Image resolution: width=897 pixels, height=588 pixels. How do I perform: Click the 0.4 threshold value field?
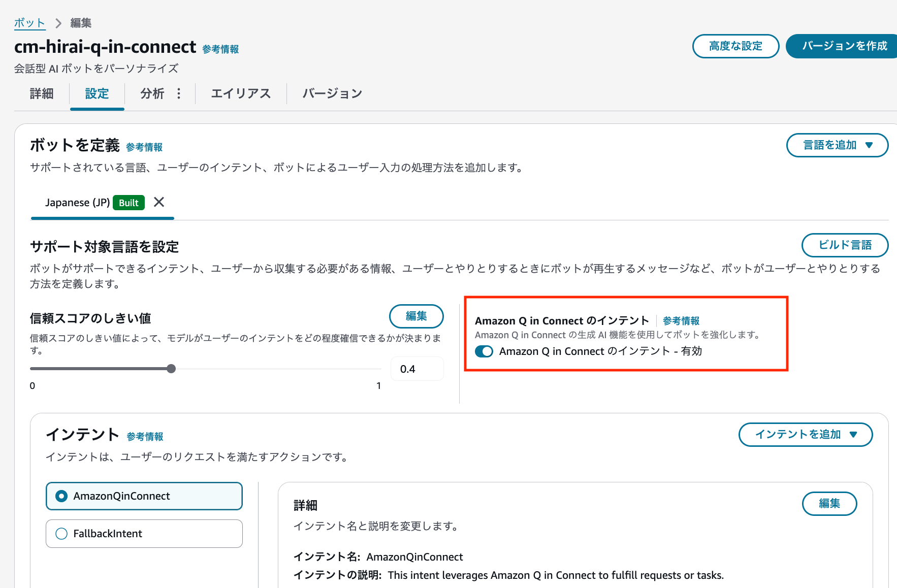[417, 369]
